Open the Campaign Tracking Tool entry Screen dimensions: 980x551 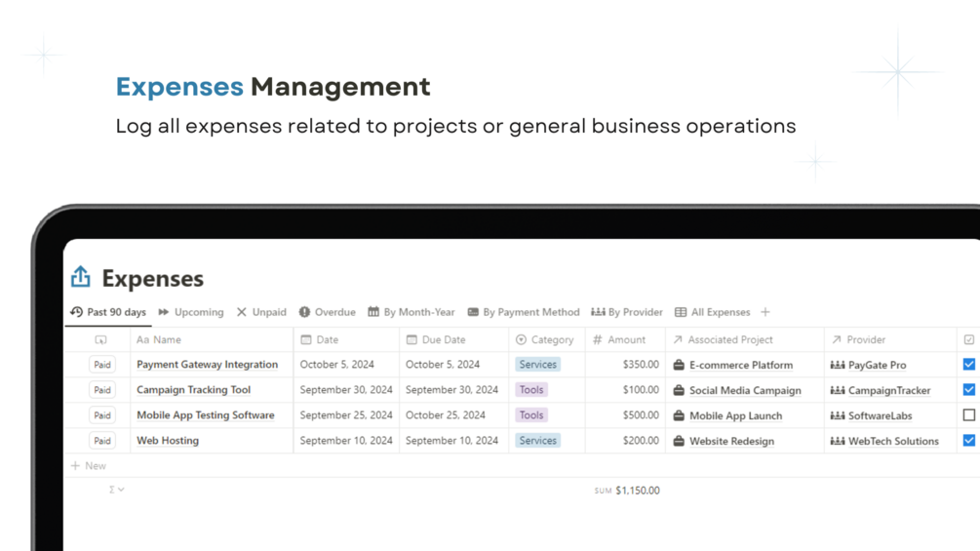pos(193,390)
